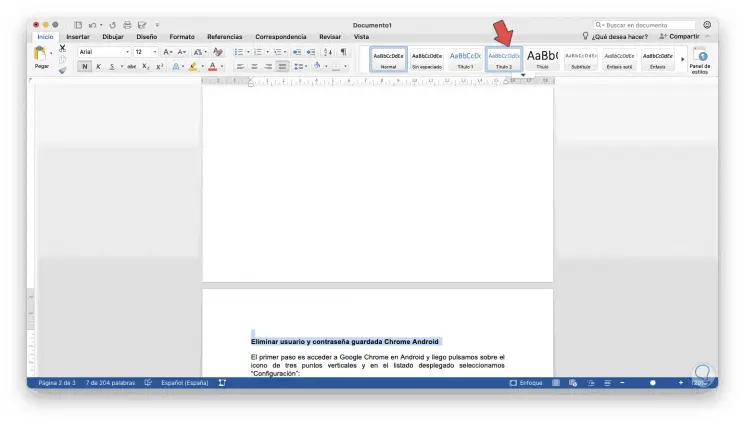The image size is (745, 424).
Task: Open spelling check icon in status bar
Action: [x=148, y=383]
